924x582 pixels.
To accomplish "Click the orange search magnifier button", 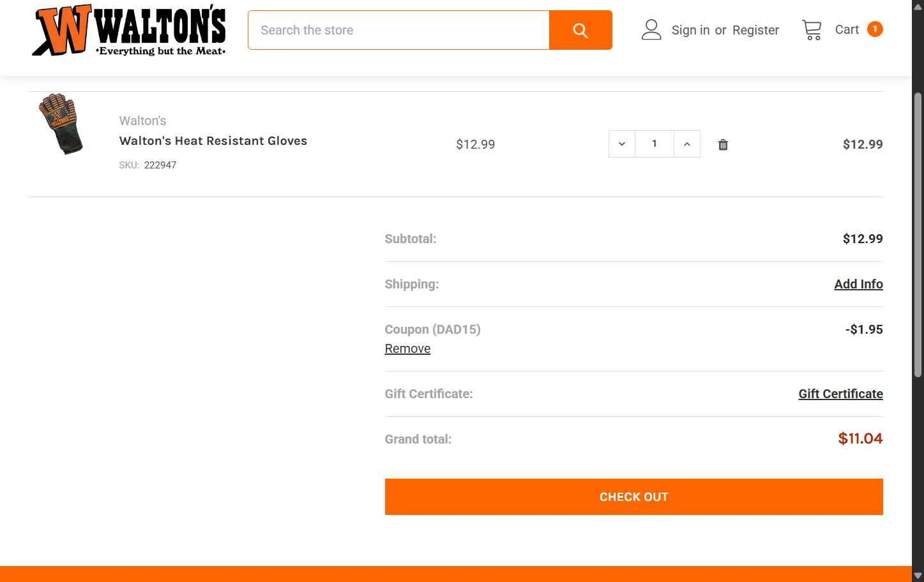I will pos(580,30).
